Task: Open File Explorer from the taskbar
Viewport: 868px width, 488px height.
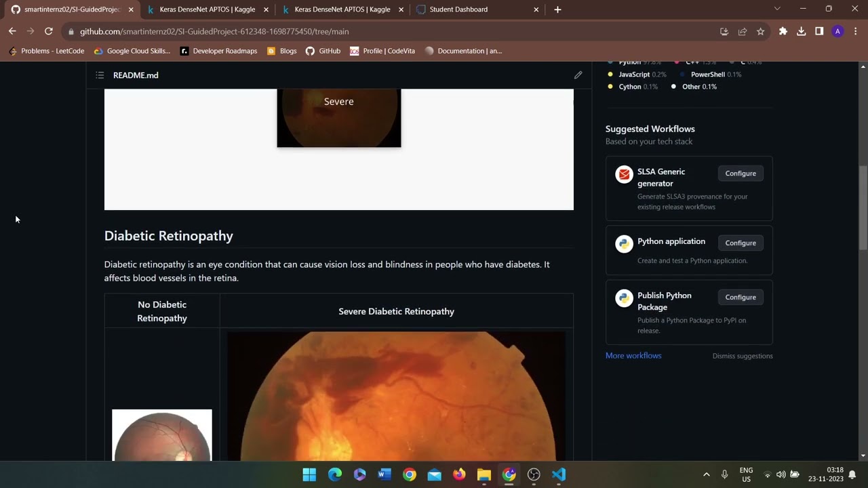Action: [x=484, y=474]
